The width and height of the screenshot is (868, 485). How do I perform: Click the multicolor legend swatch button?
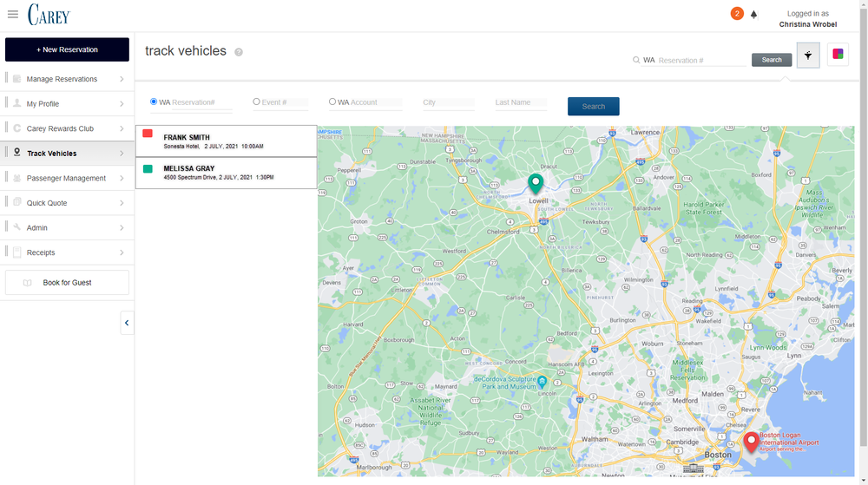point(838,55)
